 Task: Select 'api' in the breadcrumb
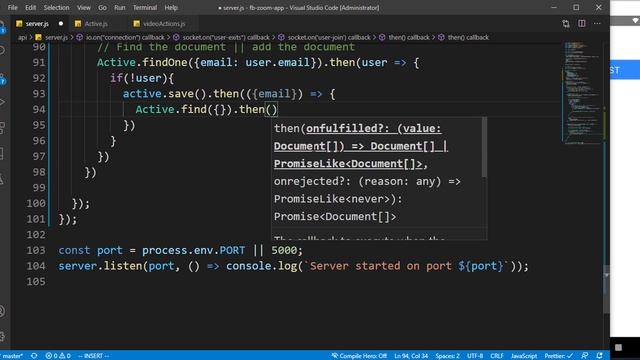coord(22,37)
